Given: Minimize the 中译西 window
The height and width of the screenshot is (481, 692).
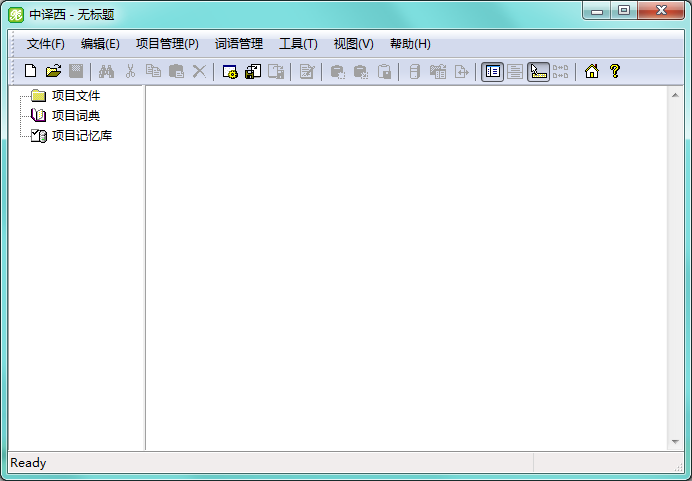Looking at the screenshot, I should [x=597, y=11].
